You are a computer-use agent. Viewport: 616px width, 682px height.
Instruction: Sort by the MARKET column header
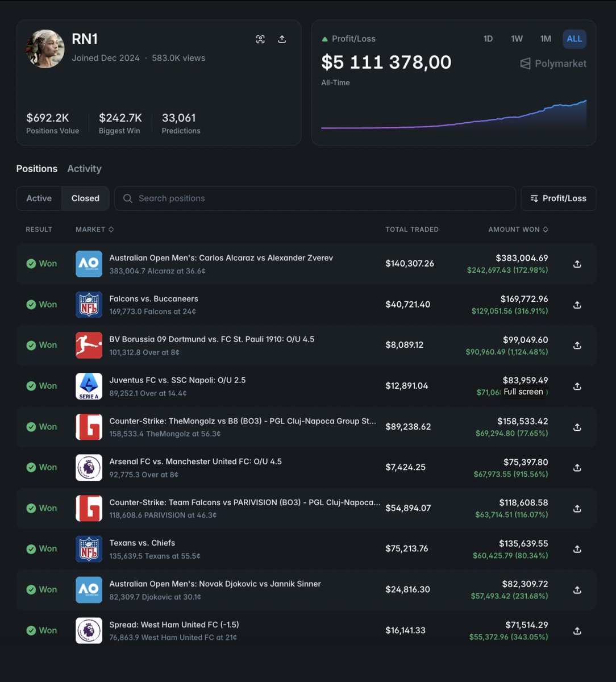coord(95,230)
